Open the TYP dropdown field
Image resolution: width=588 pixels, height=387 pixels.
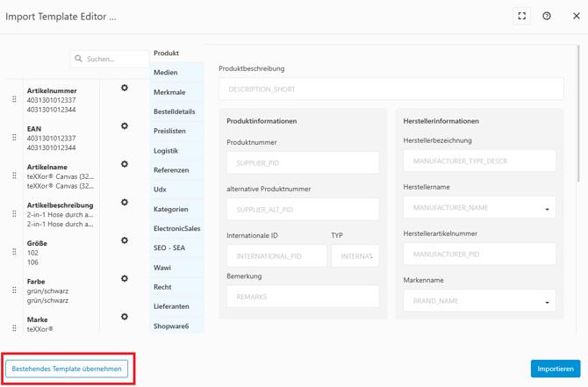point(355,256)
